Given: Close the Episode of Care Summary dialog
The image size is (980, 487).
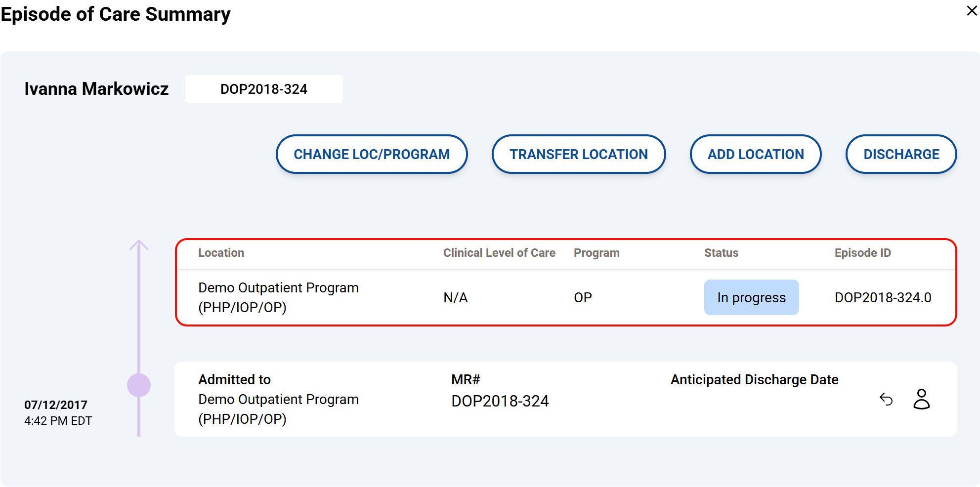Looking at the screenshot, I should pyautogui.click(x=972, y=11).
